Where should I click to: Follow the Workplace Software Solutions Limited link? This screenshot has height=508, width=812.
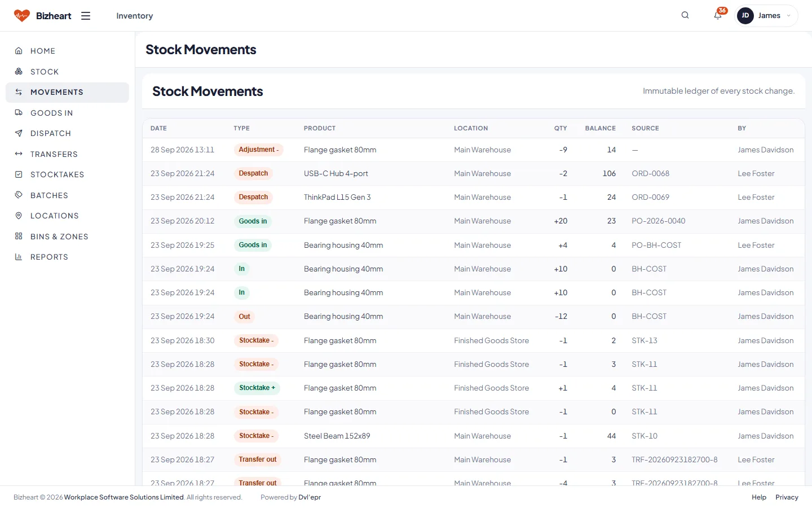(124, 497)
